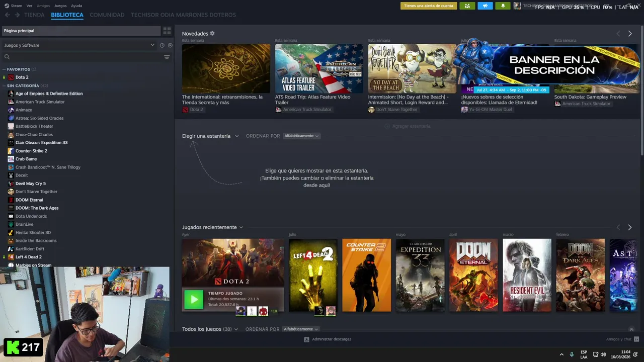Open the Intermission No Day at the Beach link
The image size is (644, 362).
(408, 100)
